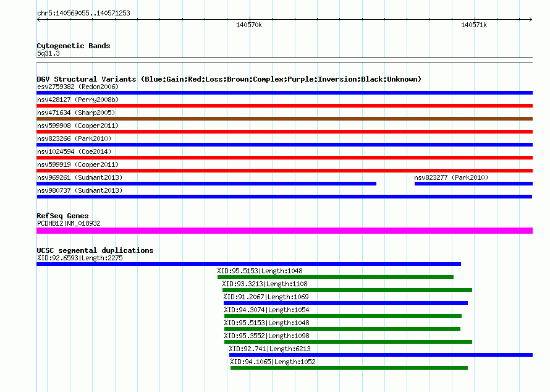Click the %ID:93.3213|Length:1108 duplication label
This screenshot has width=550, height=392.
[265, 284]
